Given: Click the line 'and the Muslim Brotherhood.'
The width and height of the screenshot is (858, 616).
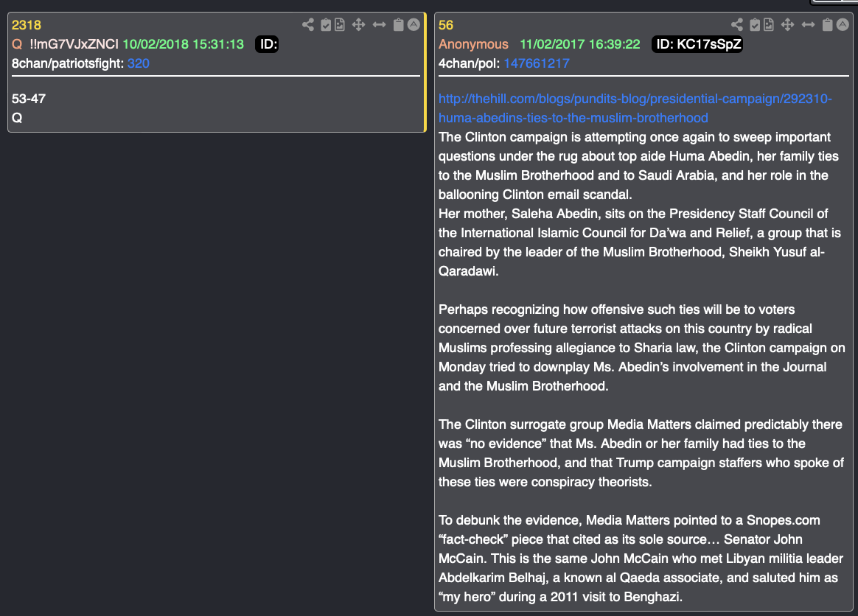Looking at the screenshot, I should [x=523, y=386].
